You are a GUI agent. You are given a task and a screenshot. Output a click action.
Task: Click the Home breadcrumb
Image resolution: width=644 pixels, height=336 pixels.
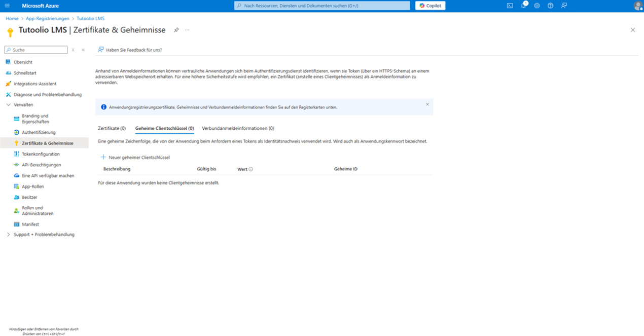click(12, 19)
